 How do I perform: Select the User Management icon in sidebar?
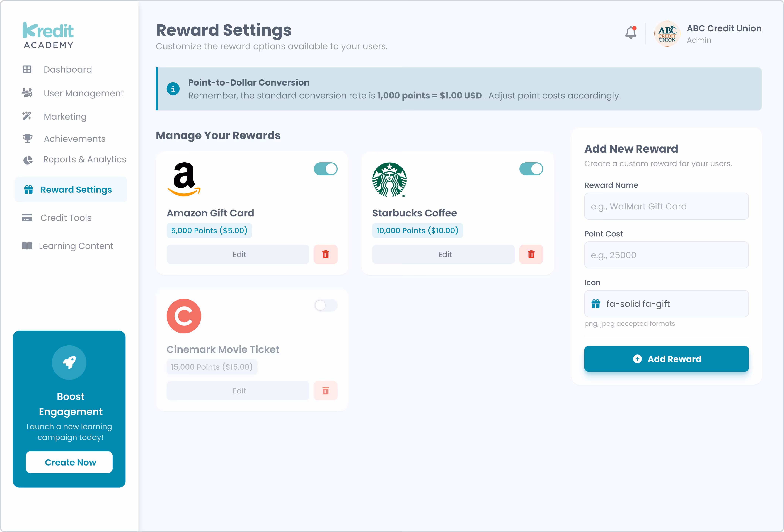(x=27, y=93)
